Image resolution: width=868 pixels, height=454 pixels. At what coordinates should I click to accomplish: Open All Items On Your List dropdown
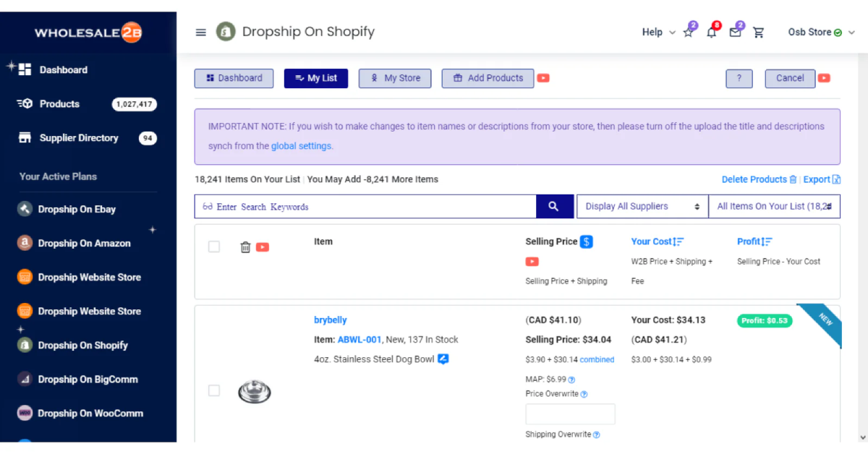click(774, 207)
